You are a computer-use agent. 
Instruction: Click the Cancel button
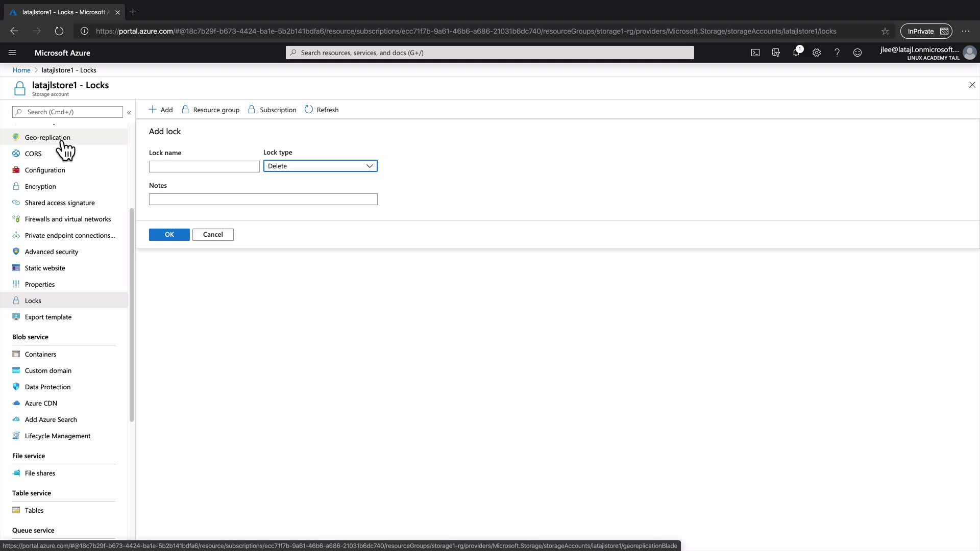coord(213,235)
